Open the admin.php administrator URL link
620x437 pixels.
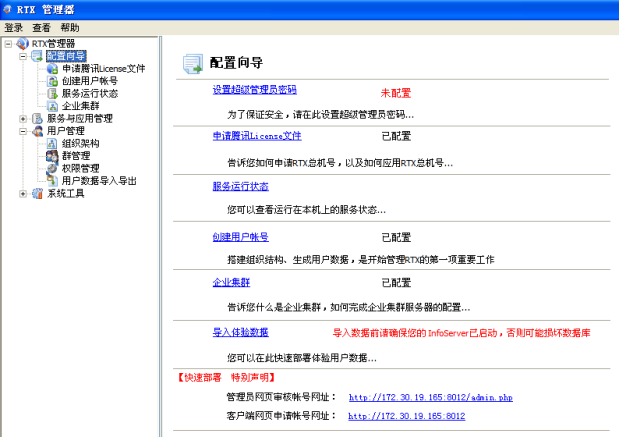431,397
